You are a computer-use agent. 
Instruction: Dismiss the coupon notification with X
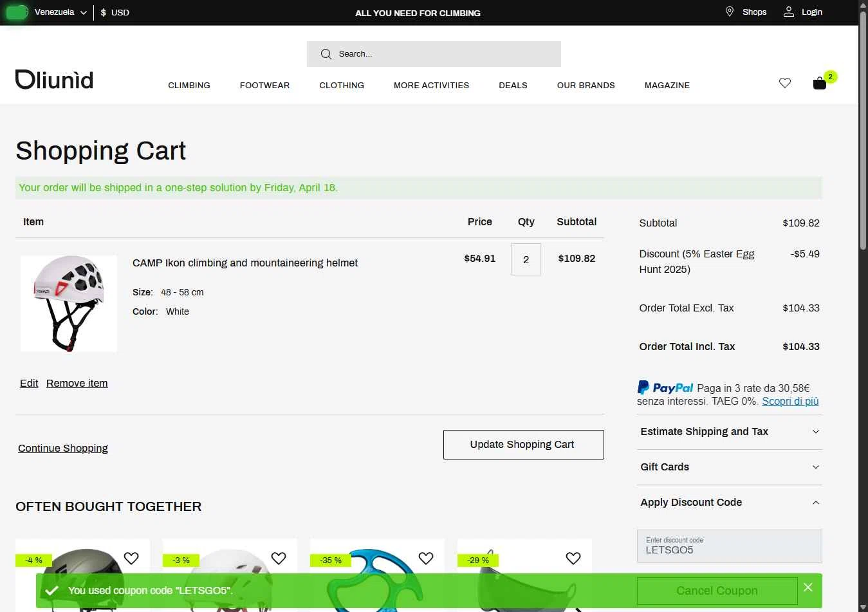coord(808,587)
